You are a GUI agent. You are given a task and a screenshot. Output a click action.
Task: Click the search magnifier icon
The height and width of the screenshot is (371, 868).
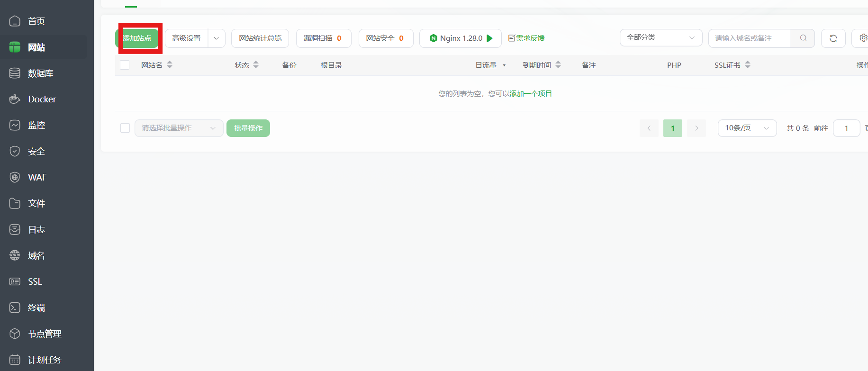pyautogui.click(x=803, y=38)
